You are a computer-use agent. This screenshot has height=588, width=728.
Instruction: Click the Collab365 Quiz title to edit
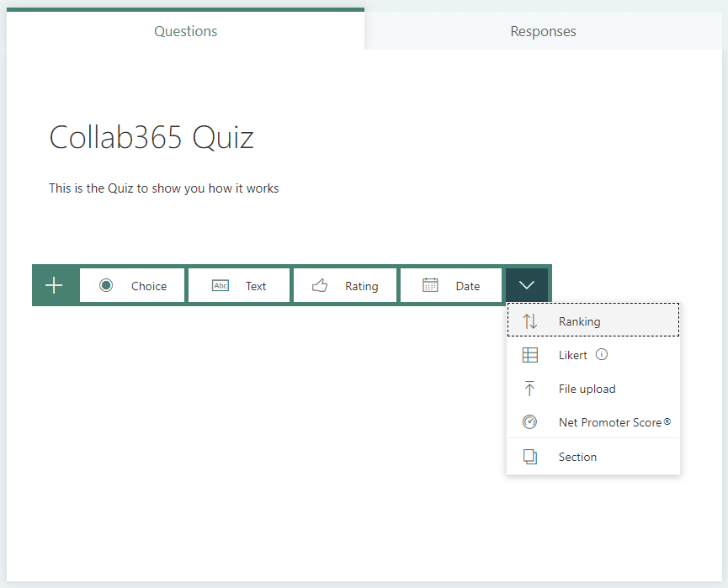(151, 137)
